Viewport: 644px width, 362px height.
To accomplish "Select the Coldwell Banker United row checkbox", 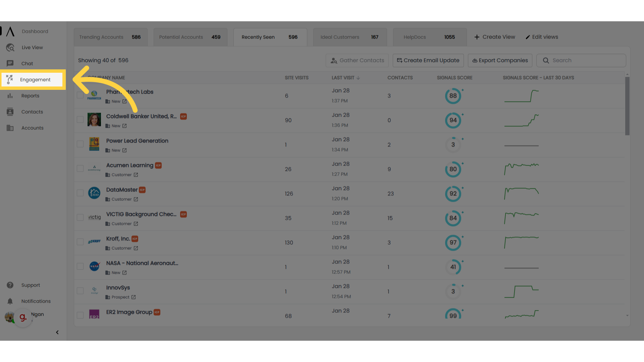I will [80, 120].
